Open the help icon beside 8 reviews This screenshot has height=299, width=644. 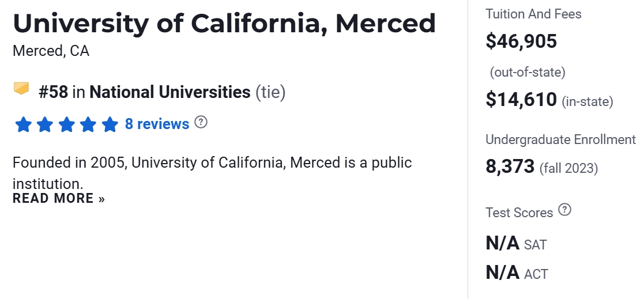click(x=201, y=122)
